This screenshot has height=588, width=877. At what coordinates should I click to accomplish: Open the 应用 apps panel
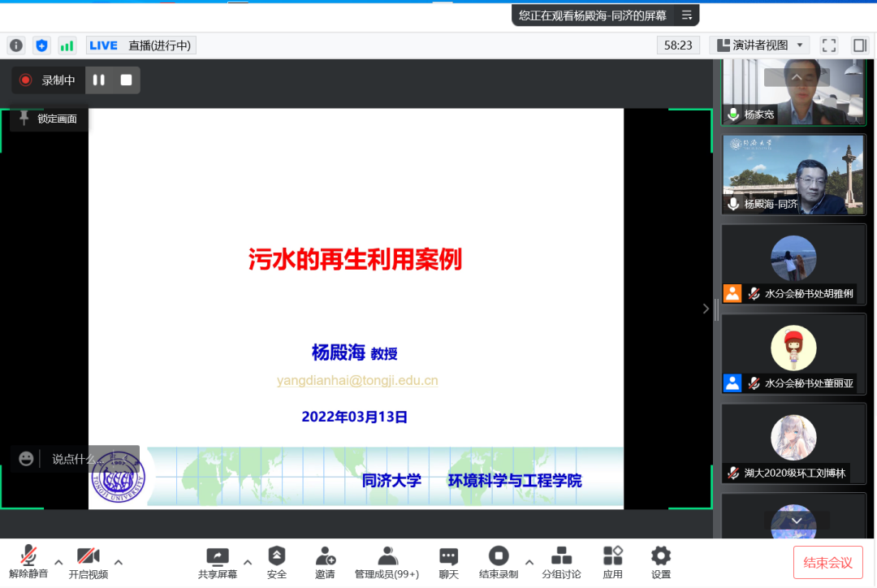click(x=612, y=562)
